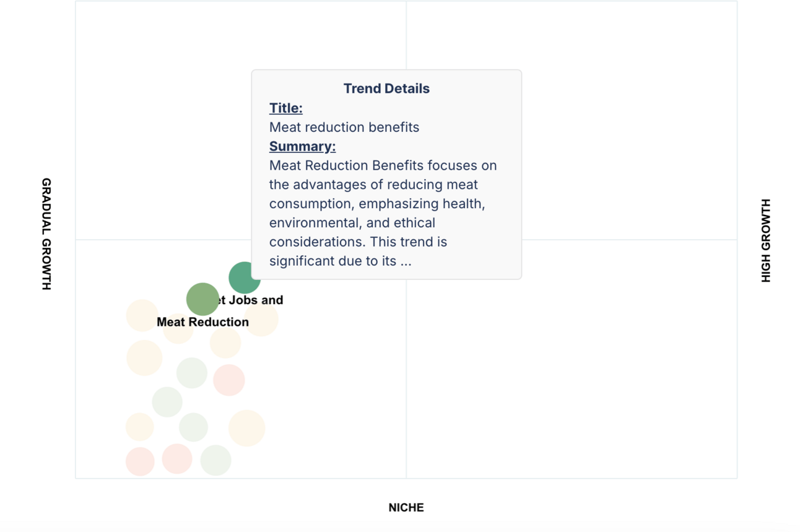The width and height of the screenshot is (800, 532).
Task: Click the underlined 'Summary:' heading in tooltip
Action: (302, 146)
